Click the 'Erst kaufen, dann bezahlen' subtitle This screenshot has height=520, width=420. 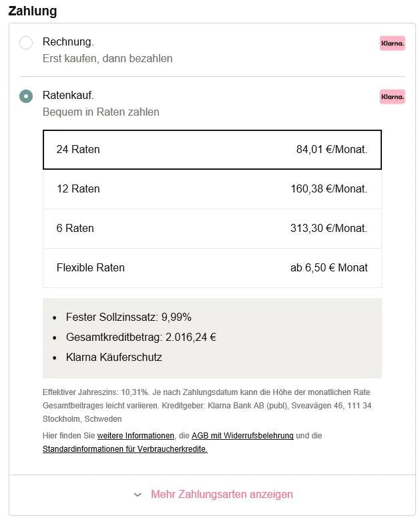[x=108, y=59]
